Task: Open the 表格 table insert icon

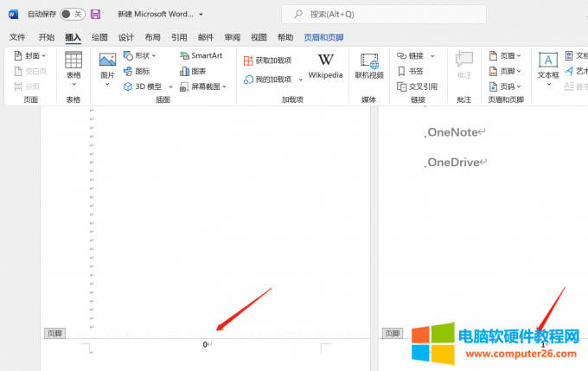Action: point(73,61)
